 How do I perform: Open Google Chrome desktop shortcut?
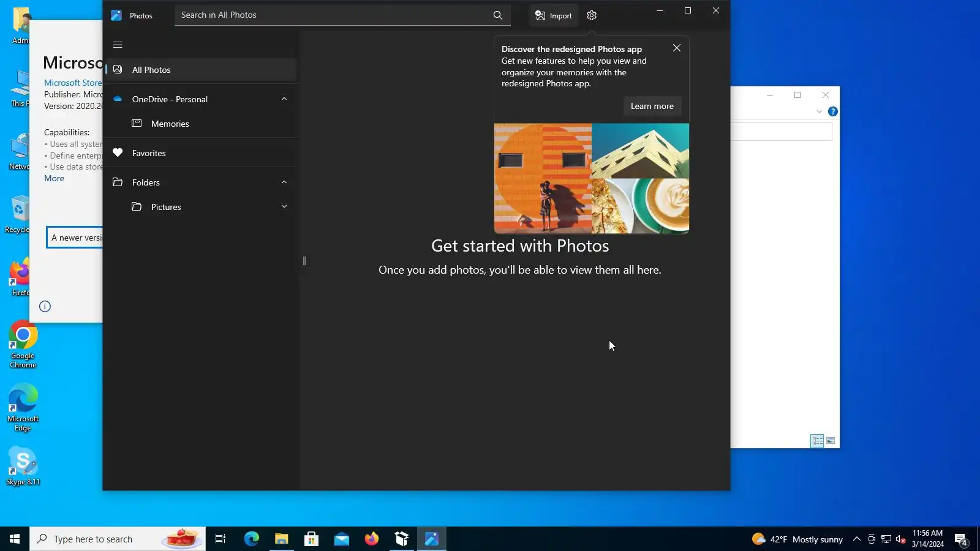(x=23, y=344)
